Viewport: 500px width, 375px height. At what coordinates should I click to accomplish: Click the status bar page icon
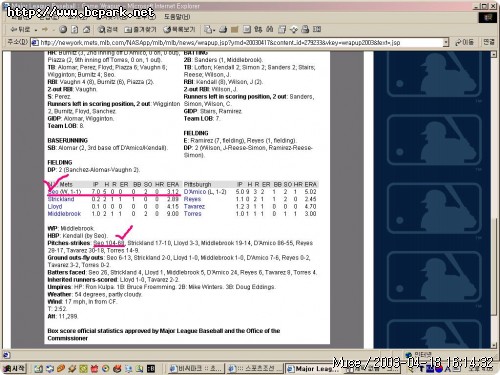click(x=6, y=355)
